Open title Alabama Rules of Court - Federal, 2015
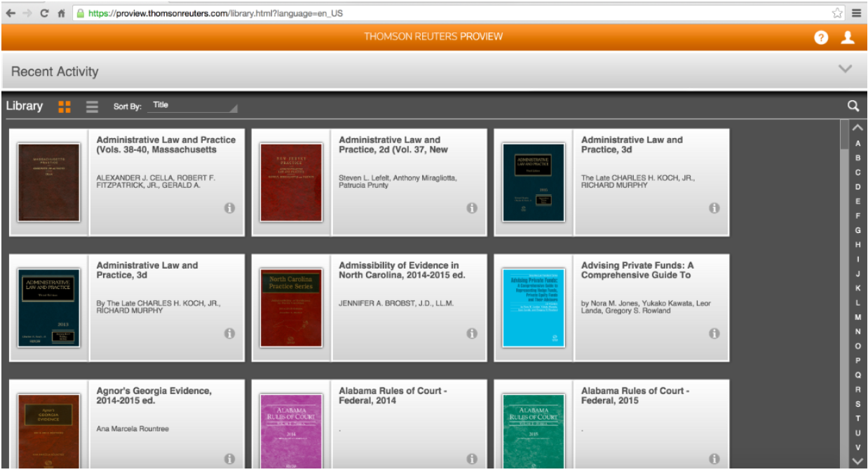 635,396
